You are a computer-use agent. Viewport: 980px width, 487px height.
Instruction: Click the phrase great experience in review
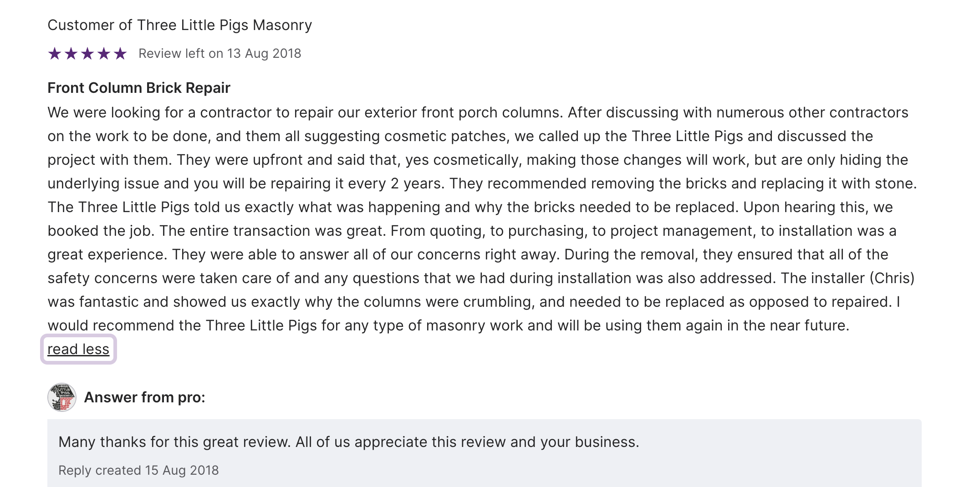pyautogui.click(x=106, y=254)
